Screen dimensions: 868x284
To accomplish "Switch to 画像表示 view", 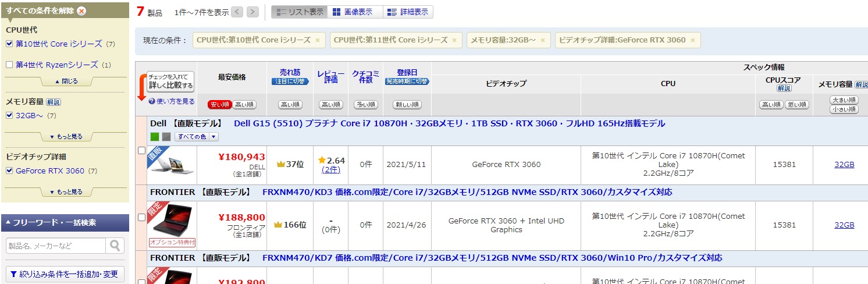I will (x=354, y=12).
